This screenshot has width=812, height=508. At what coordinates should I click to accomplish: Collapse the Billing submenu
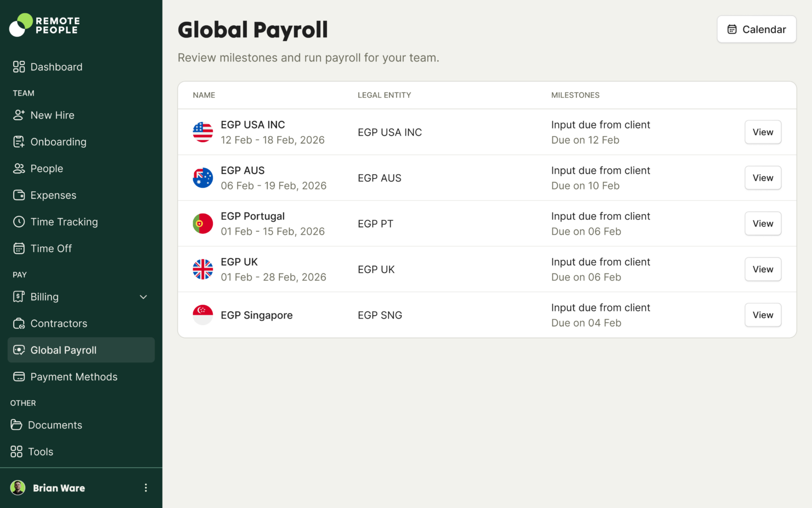(143, 297)
